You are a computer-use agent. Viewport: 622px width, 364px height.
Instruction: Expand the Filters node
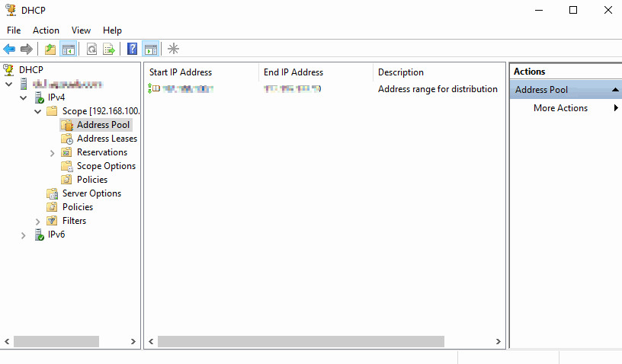(38, 221)
